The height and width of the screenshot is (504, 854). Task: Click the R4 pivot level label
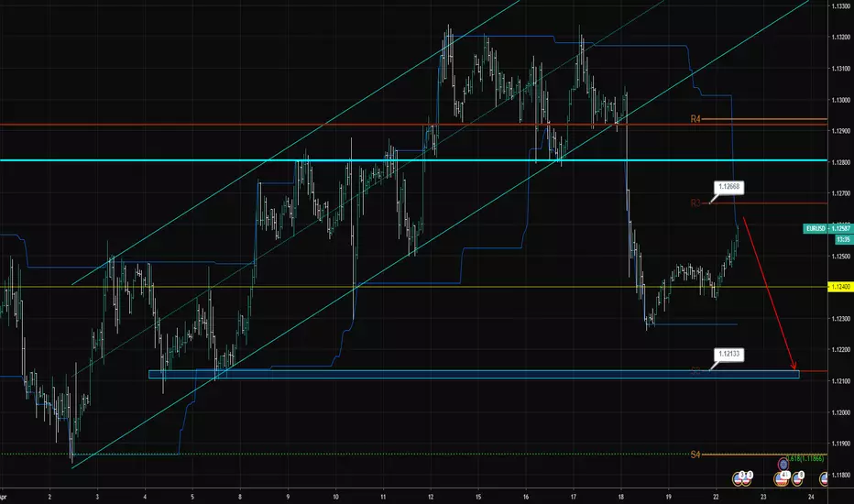(x=695, y=119)
